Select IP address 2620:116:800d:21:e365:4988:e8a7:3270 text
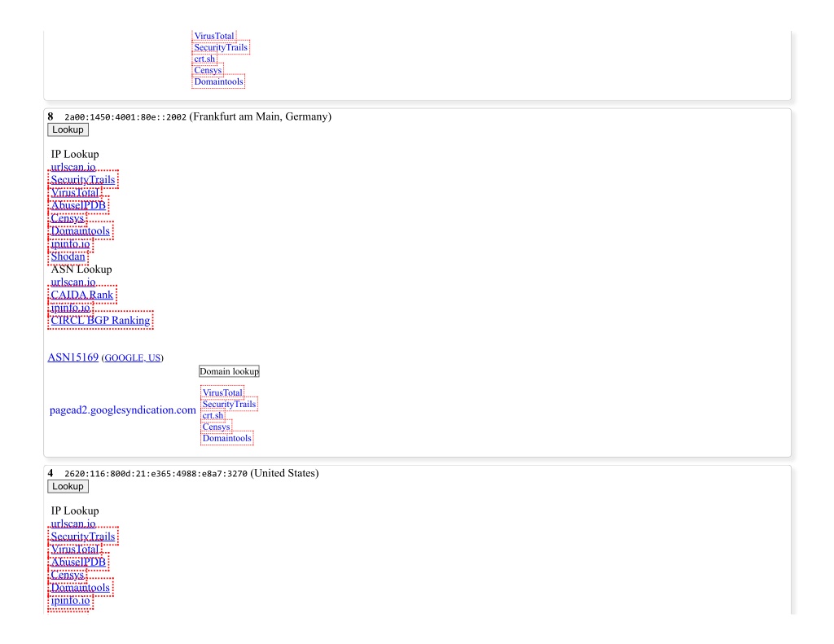 156,474
